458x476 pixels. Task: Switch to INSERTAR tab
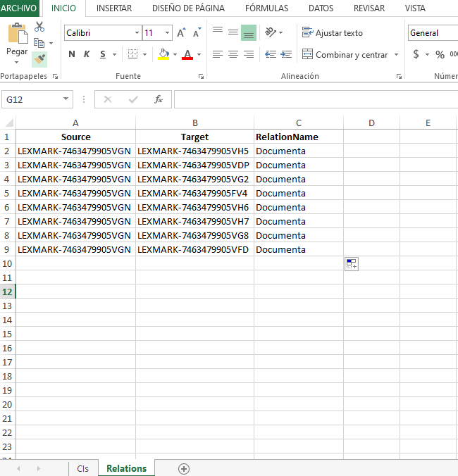[x=114, y=8]
